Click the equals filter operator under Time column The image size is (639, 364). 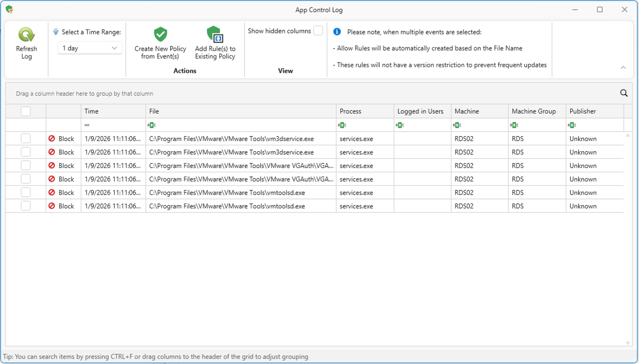(87, 125)
